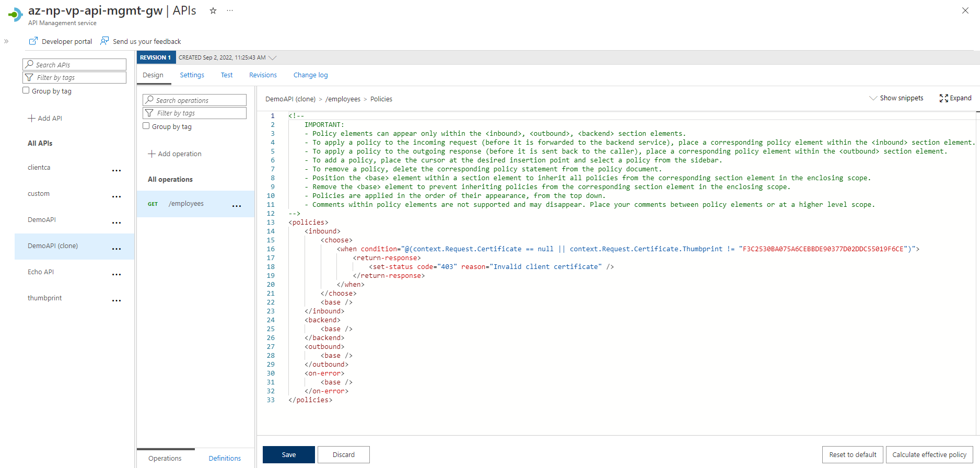Open context menu for clientca API
Image resolution: width=980 pixels, height=468 pixels.
click(x=116, y=171)
